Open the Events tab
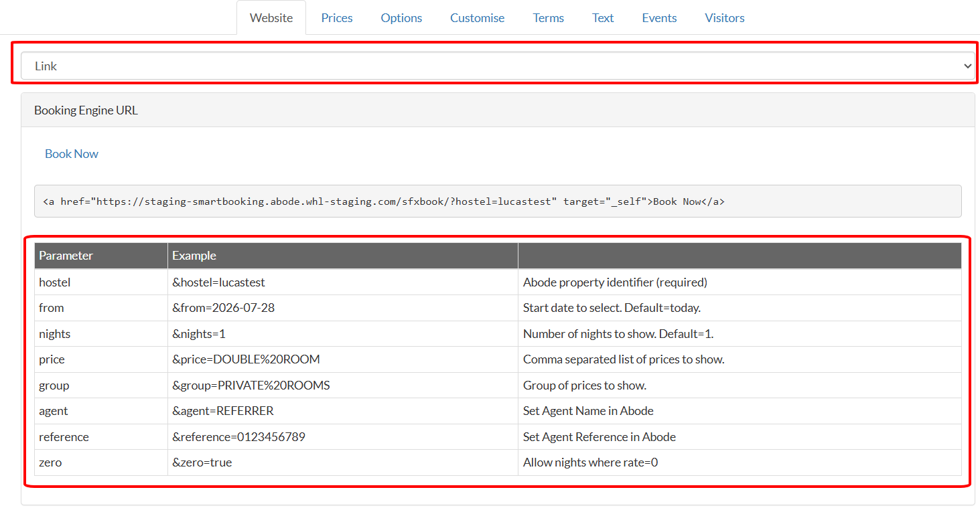 pos(659,18)
